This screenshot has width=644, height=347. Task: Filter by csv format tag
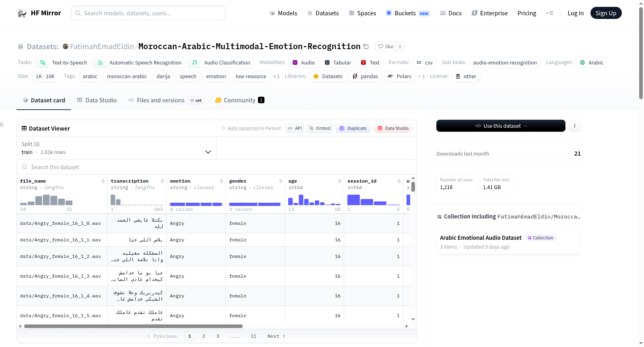coord(424,62)
